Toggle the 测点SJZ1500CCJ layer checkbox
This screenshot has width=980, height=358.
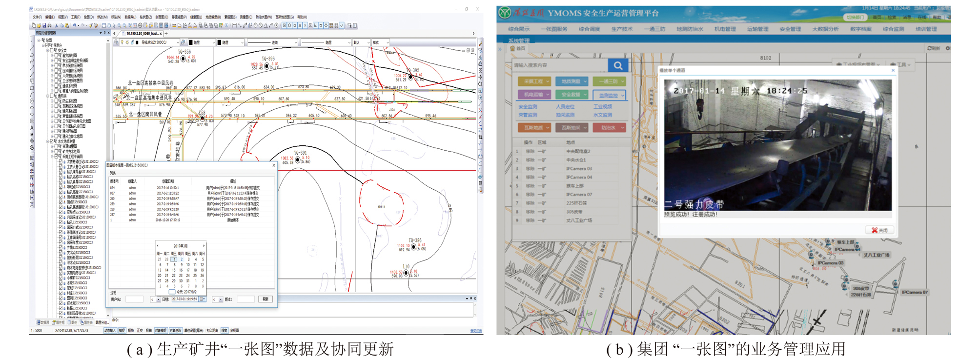(61, 202)
